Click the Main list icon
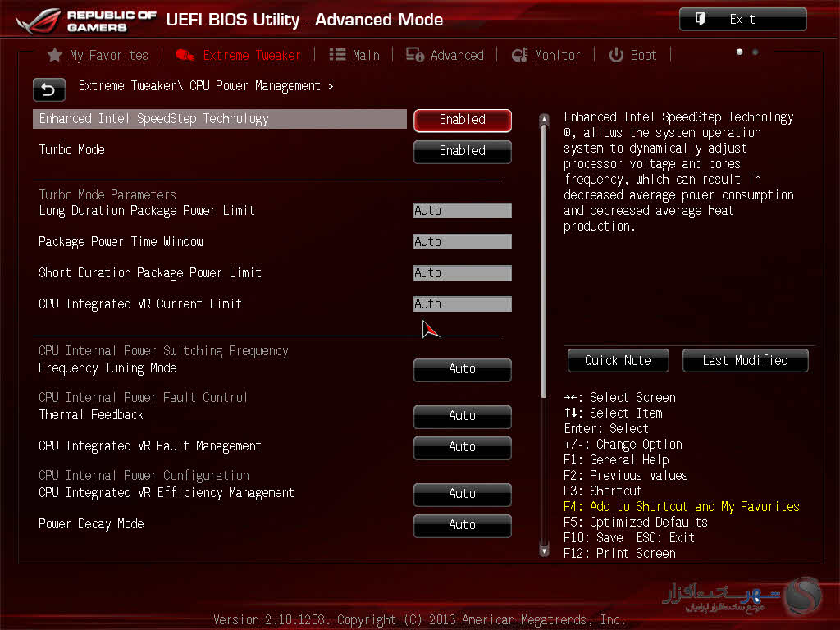The image size is (840, 630). tap(337, 55)
